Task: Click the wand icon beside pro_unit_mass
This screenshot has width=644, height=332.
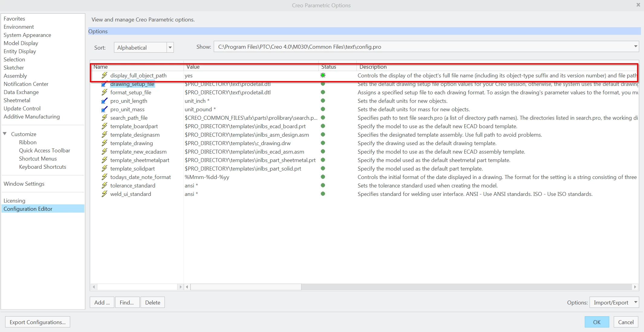Action: (104, 109)
